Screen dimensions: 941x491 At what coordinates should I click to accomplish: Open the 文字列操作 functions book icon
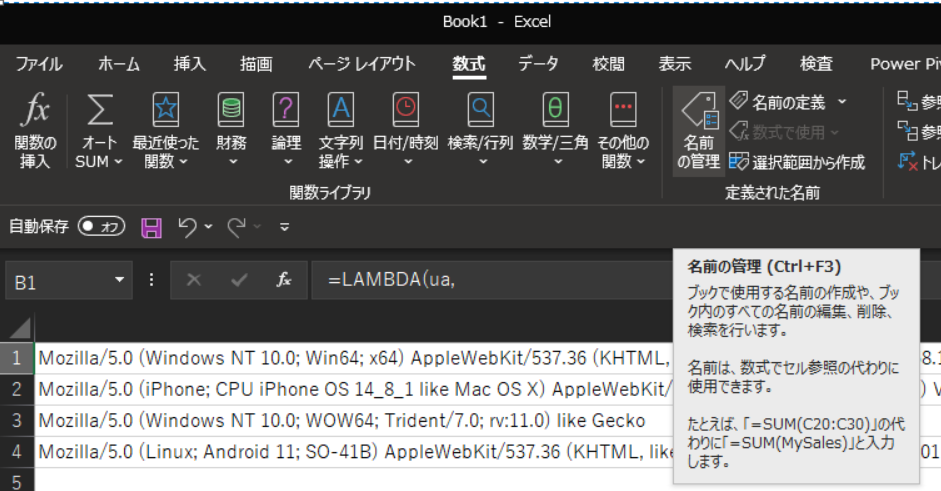pos(340,110)
